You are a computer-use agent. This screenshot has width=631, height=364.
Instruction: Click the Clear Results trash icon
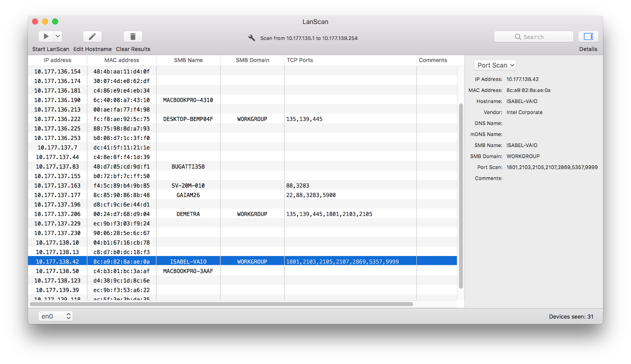click(133, 37)
